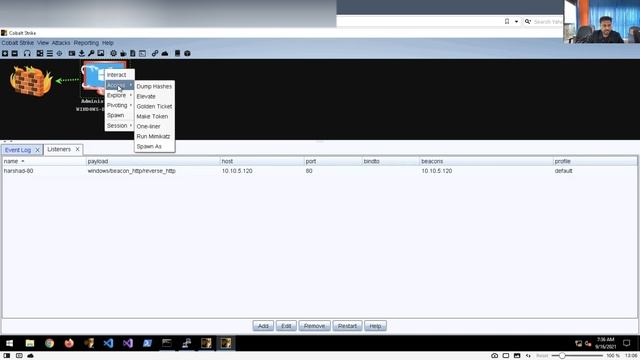
Task: Open the credentials toolbar icon
Action: (72, 53)
